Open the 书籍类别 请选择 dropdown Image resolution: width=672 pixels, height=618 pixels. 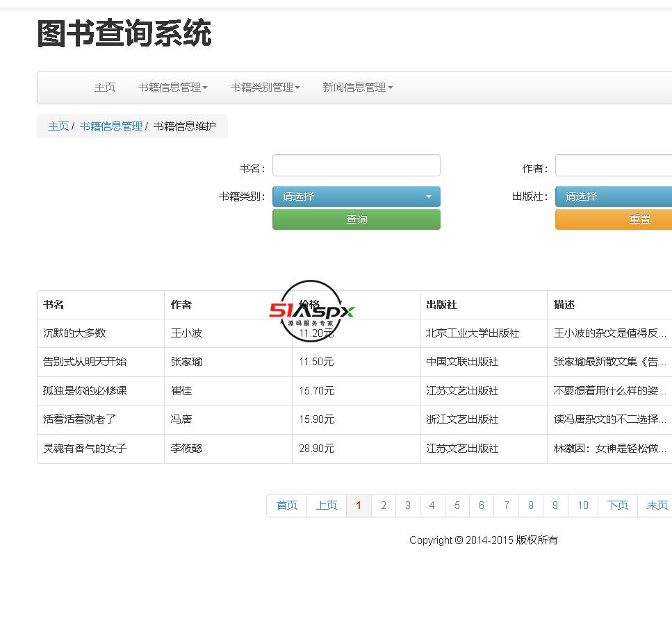[357, 197]
